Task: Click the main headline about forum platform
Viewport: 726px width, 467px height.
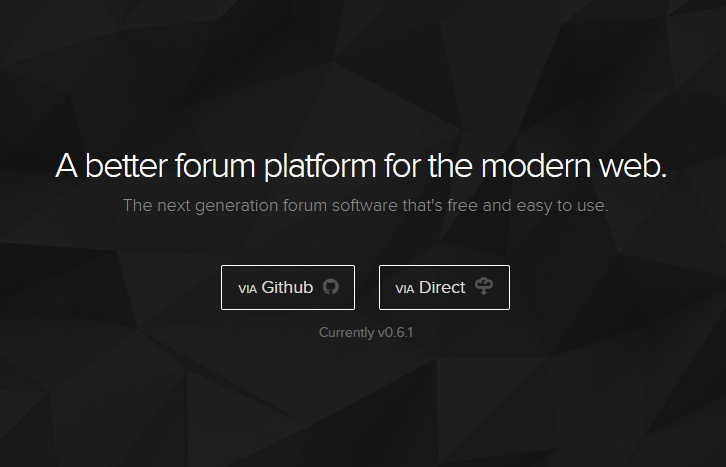Action: click(361, 166)
